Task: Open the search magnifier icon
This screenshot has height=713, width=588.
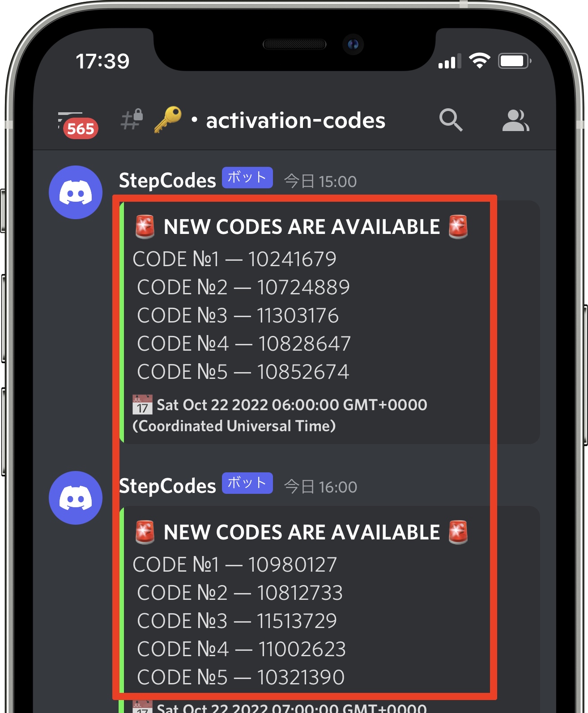Action: click(x=451, y=120)
